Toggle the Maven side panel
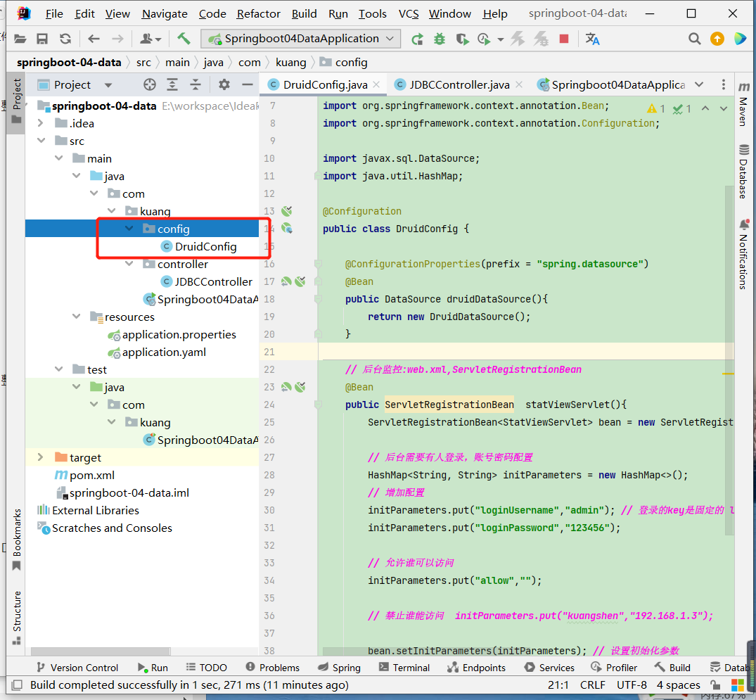The width and height of the screenshot is (756, 700). (x=743, y=104)
